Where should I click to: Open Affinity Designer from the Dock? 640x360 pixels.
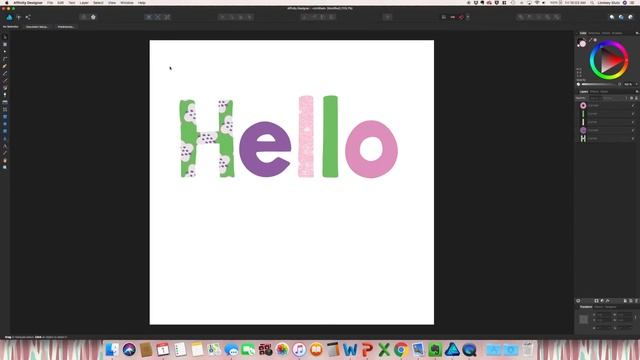[x=452, y=350]
